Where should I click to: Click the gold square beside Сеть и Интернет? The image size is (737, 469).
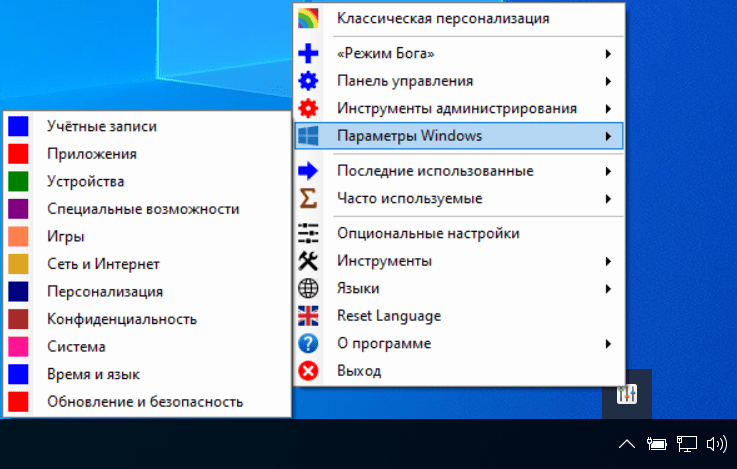click(x=18, y=264)
